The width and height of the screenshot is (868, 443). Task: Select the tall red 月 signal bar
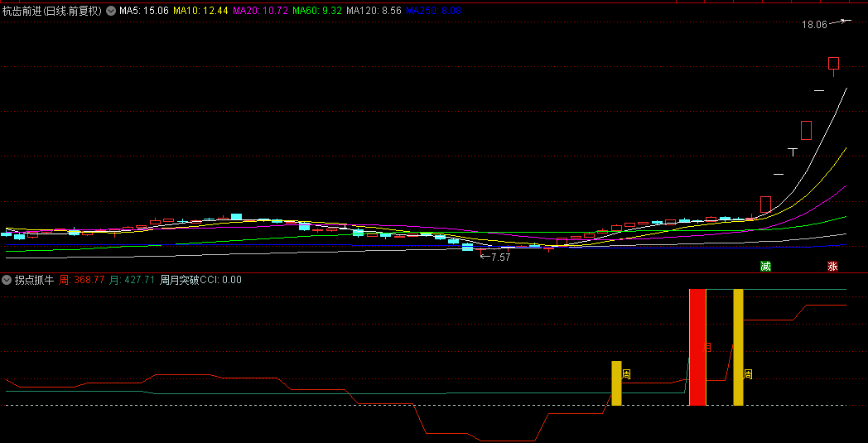pyautogui.click(x=697, y=347)
